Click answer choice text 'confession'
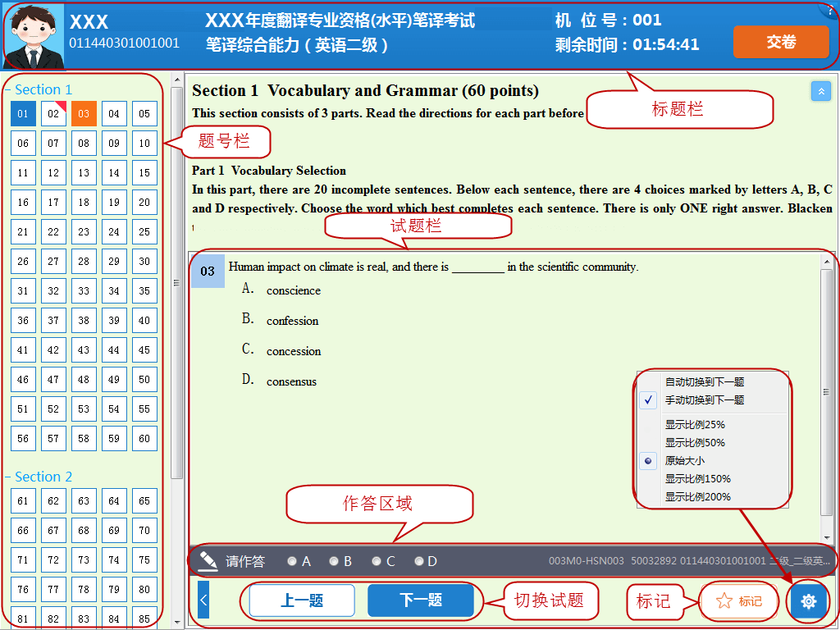840x630 pixels. tap(293, 321)
